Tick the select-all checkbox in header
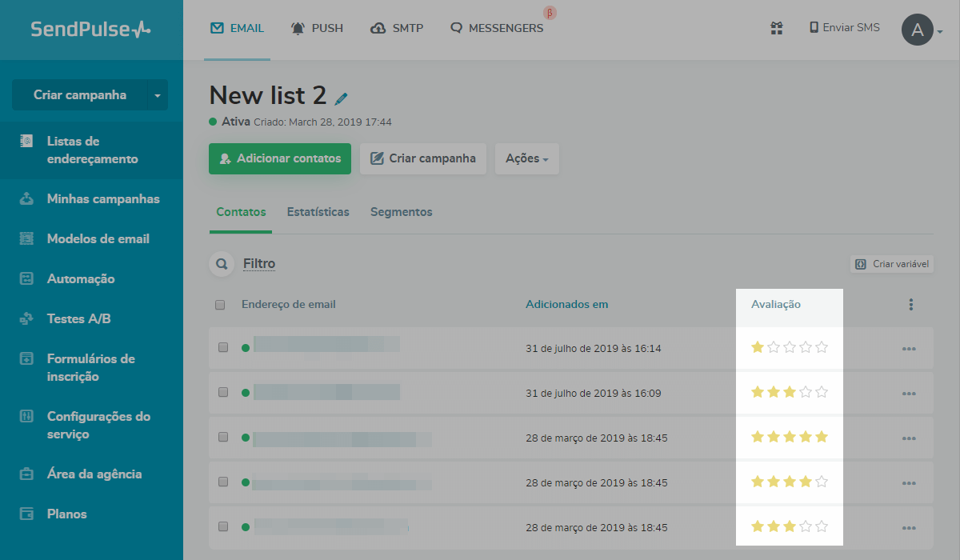Viewport: 960px width, 560px height. (x=220, y=305)
